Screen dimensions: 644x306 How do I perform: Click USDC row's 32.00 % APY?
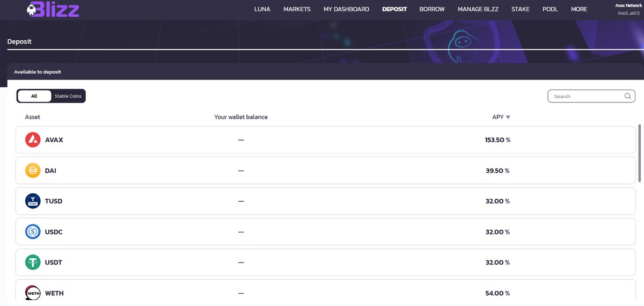point(497,232)
